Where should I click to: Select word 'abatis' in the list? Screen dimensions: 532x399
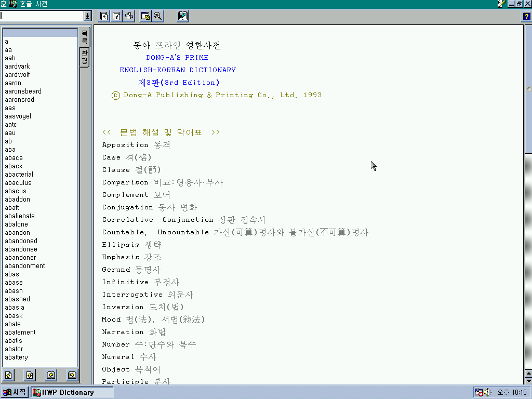[x=14, y=341]
